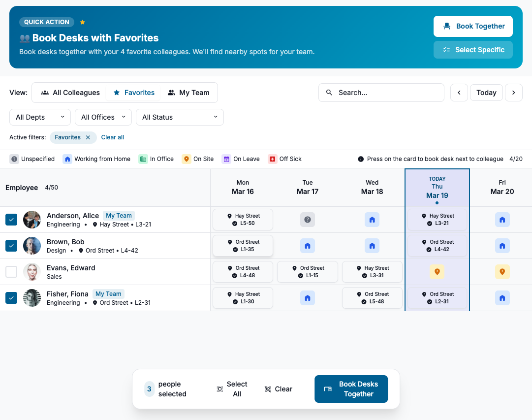The height and width of the screenshot is (420, 532).
Task: Open the All Offices dropdown
Action: (x=103, y=117)
